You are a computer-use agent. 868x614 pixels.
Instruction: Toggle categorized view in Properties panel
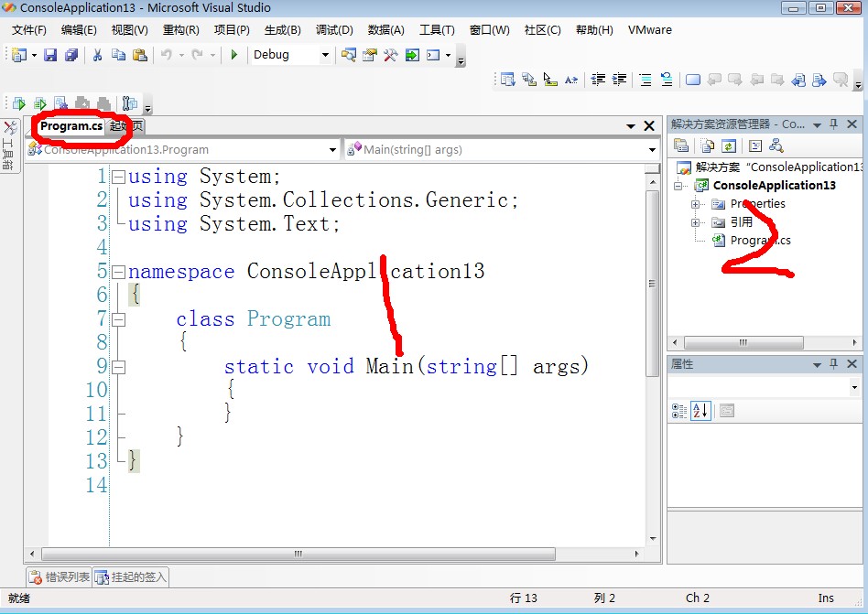[x=679, y=411]
